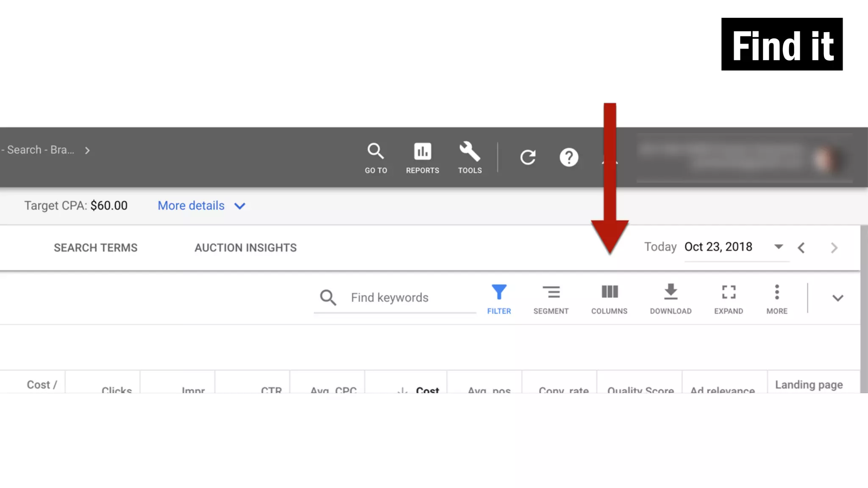
Task: Open the Go To search icon
Action: point(376,152)
